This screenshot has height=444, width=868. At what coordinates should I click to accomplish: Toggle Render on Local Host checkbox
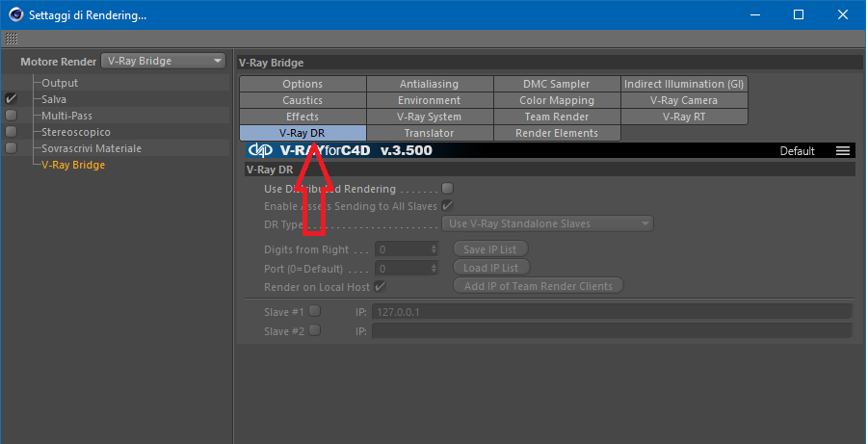(x=380, y=287)
